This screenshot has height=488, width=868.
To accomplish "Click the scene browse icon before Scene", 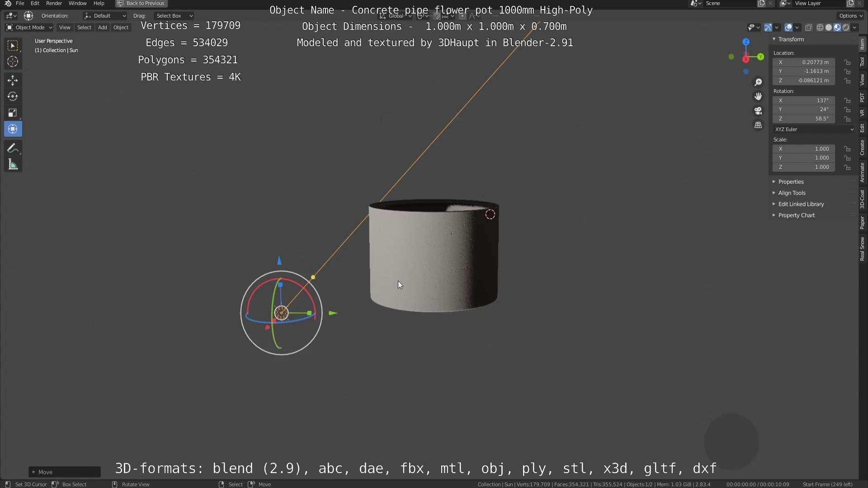I will [696, 4].
